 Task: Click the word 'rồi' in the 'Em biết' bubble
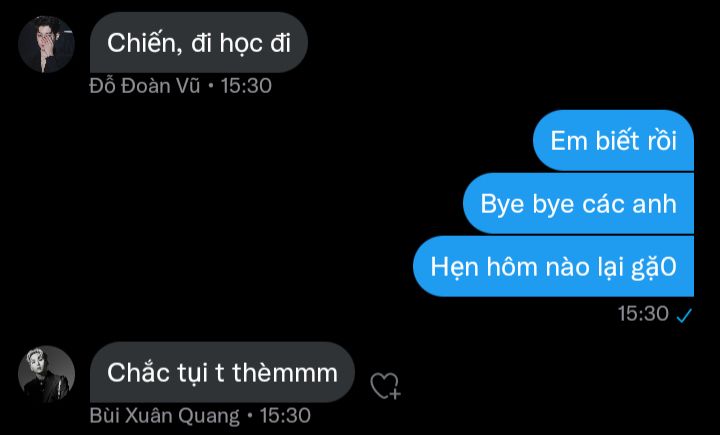pos(662,140)
